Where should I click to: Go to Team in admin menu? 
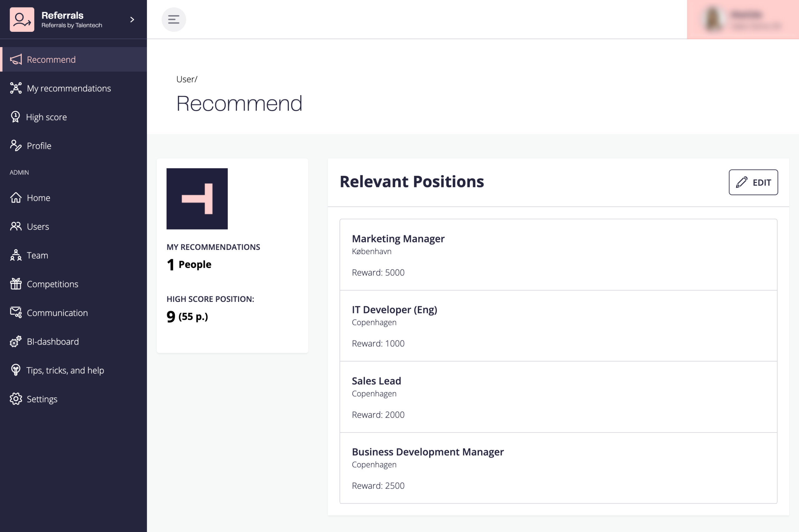pyautogui.click(x=37, y=255)
